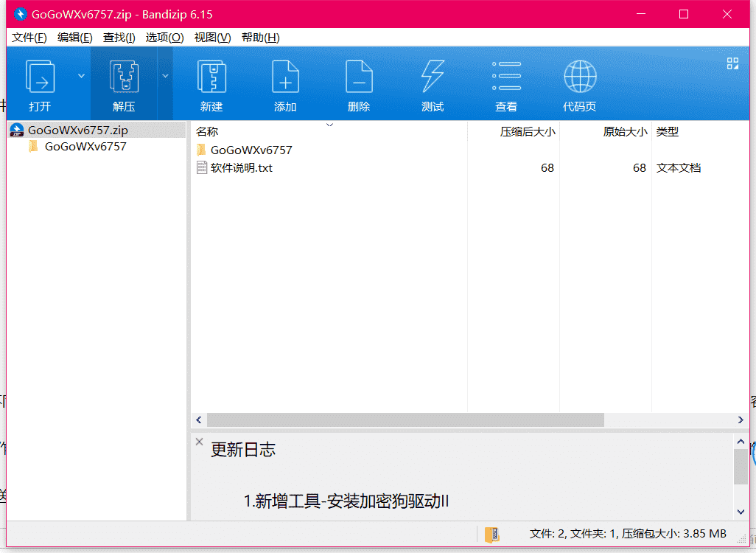Expand the 打开 dropdown arrow
Image resolution: width=756 pixels, height=553 pixels.
click(82, 76)
